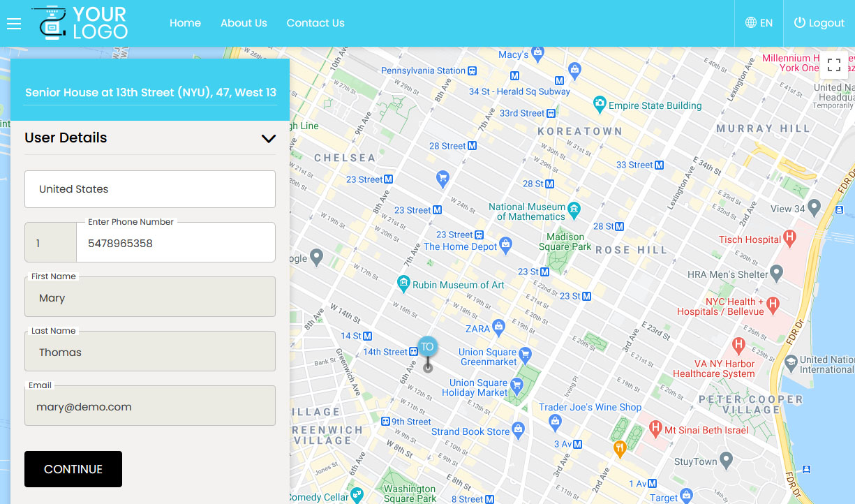The height and width of the screenshot is (504, 855).
Task: Click Rubin Museum of Art pin
Action: coord(403,283)
